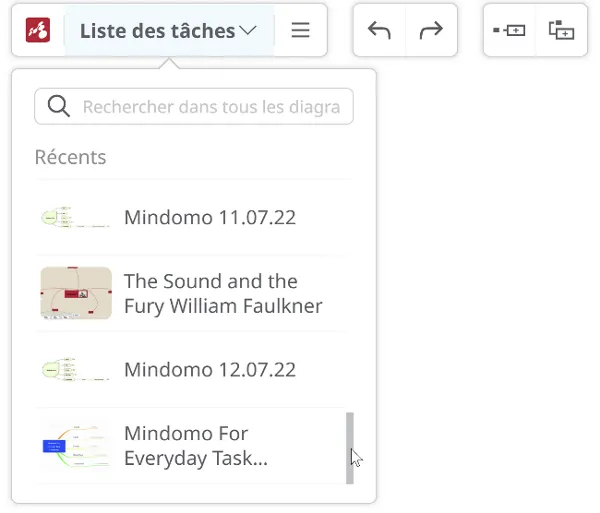Click the search magnifier icon
The image size is (600, 513).
pyautogui.click(x=58, y=107)
